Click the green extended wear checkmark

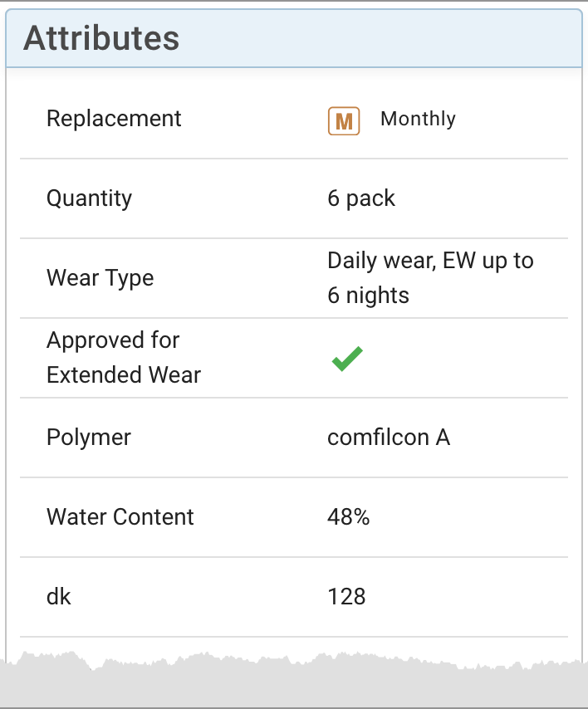[x=347, y=359]
